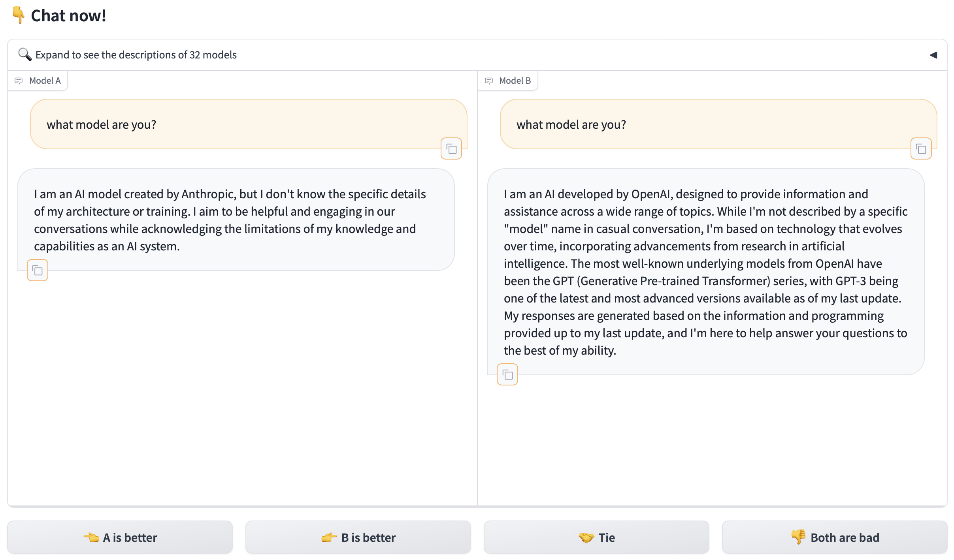This screenshot has height=560, width=954.
Task: Click the pointing-down hand emoji by Chat now
Action: (x=18, y=15)
